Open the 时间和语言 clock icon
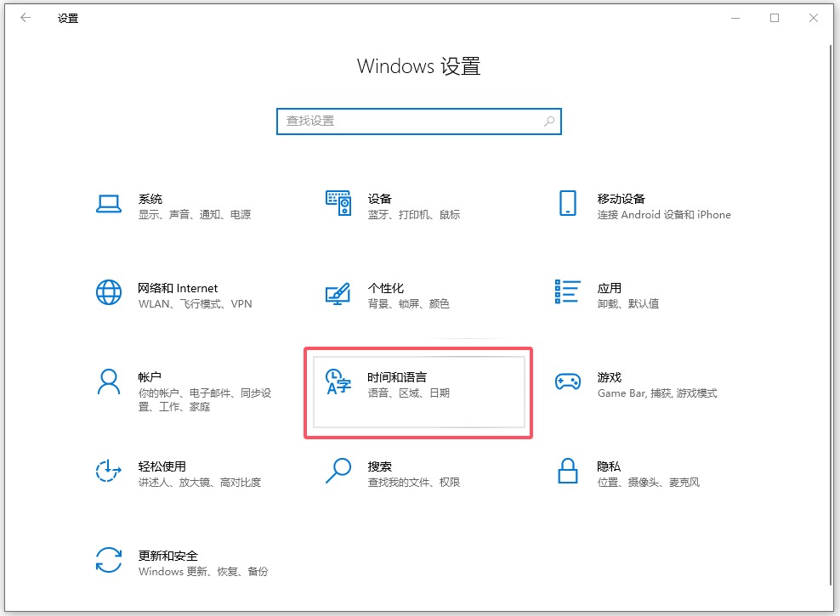The image size is (840, 616). click(x=338, y=382)
